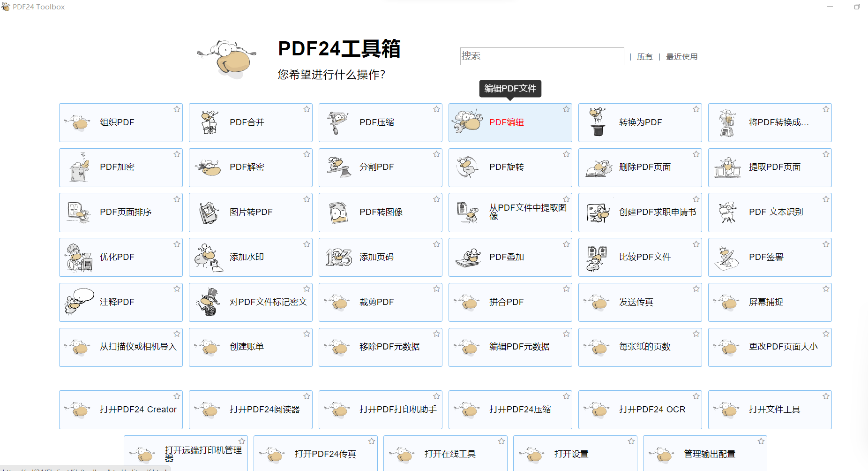Click the 转换为PDF magic hat icon
The width and height of the screenshot is (868, 471).
coord(597,122)
